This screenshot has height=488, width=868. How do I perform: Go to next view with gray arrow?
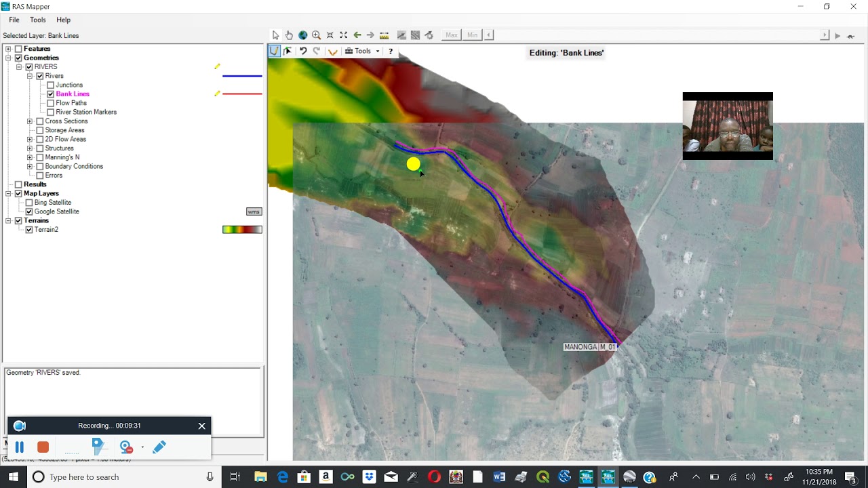370,35
